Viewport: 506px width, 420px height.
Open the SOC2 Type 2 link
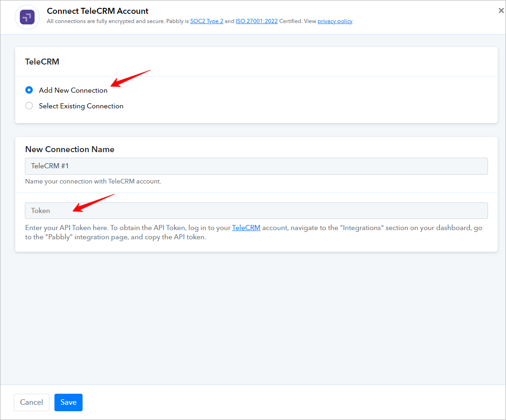207,21
